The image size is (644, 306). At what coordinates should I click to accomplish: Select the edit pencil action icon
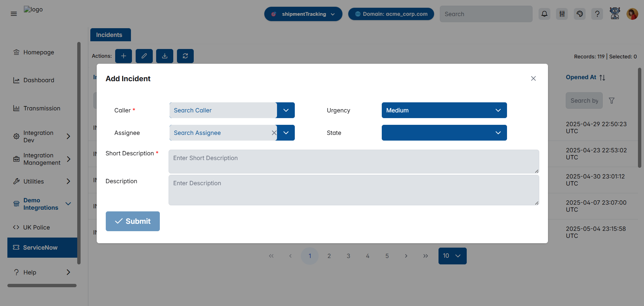[144, 56]
